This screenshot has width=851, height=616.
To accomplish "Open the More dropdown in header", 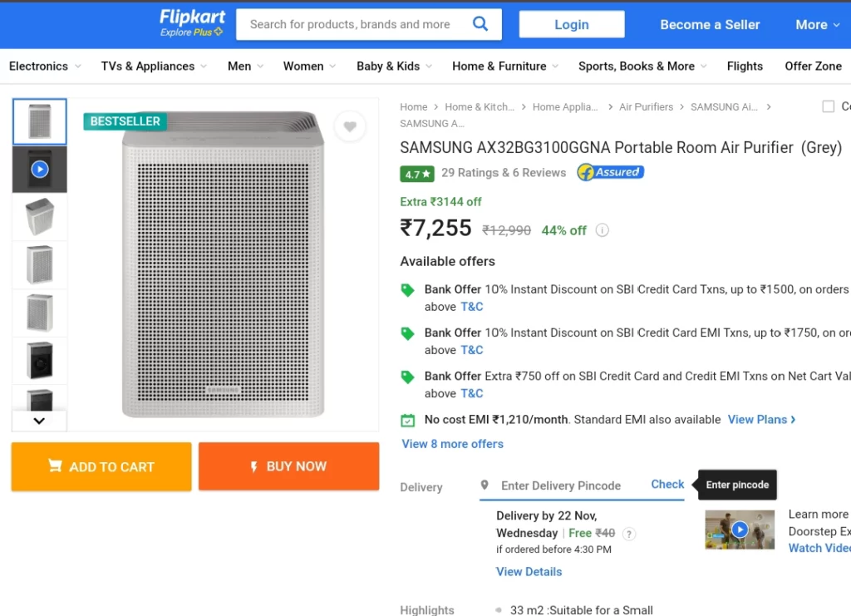I will (818, 24).
